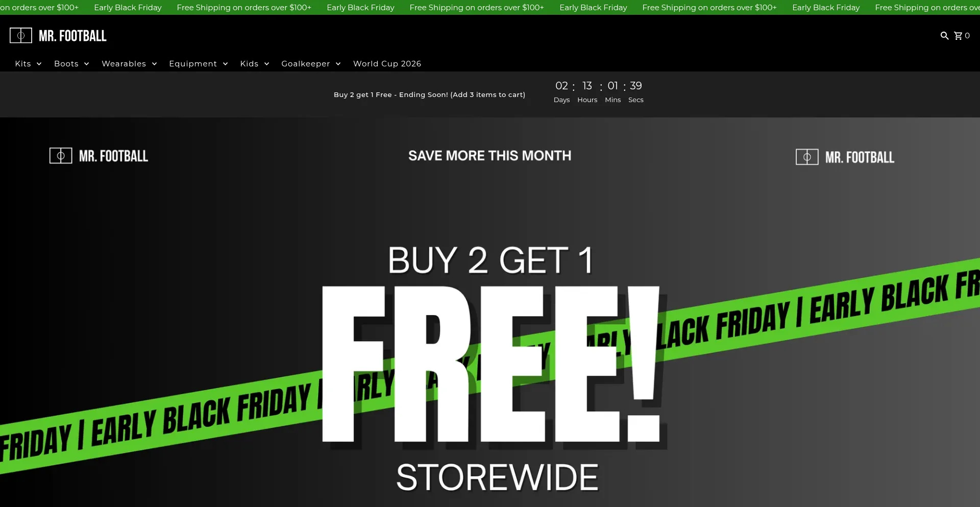
Task: Open the shopping cart icon
Action: [x=958, y=36]
